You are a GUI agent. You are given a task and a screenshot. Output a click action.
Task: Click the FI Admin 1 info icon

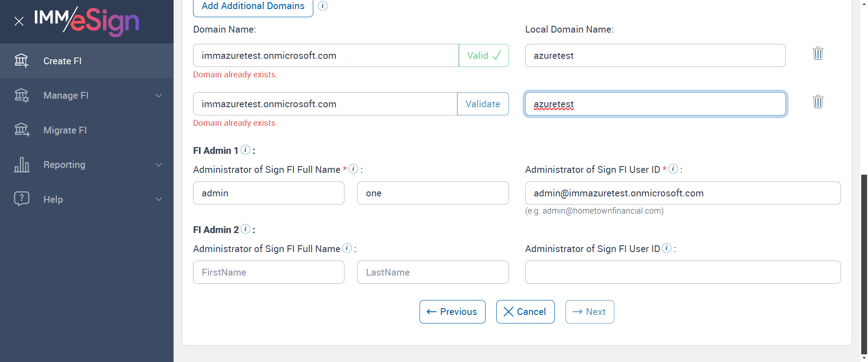pos(245,150)
